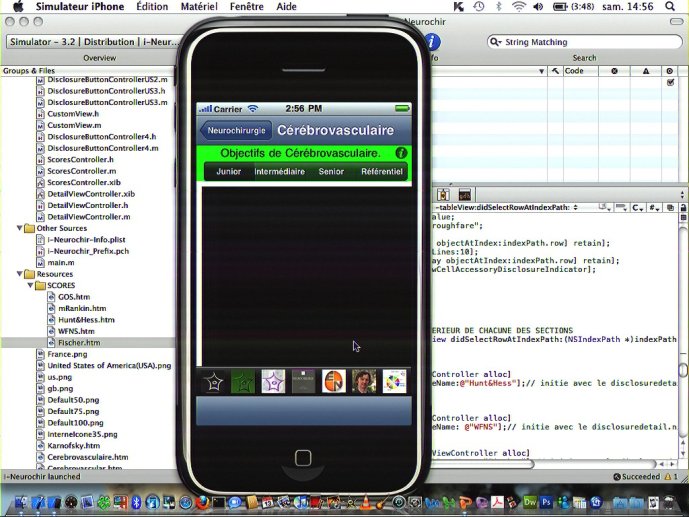The width and height of the screenshot is (689, 517).
Task: Click the volume icon in the menu bar
Action: point(538,7)
